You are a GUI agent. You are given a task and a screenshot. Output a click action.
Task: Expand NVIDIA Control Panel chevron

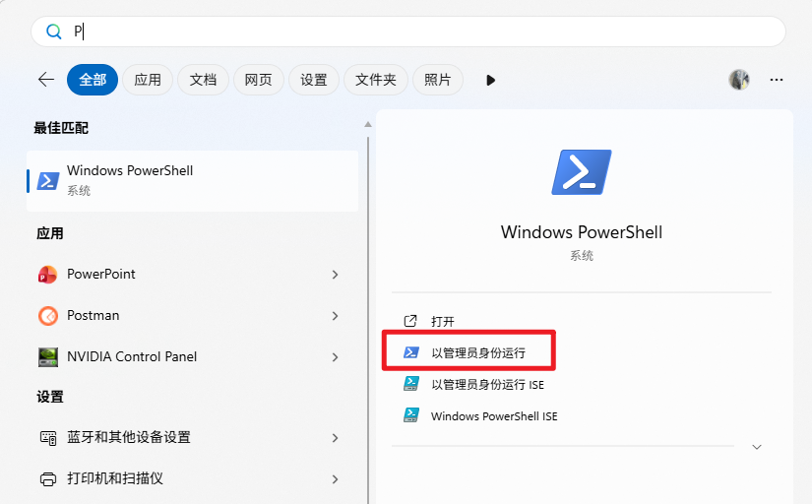335,357
